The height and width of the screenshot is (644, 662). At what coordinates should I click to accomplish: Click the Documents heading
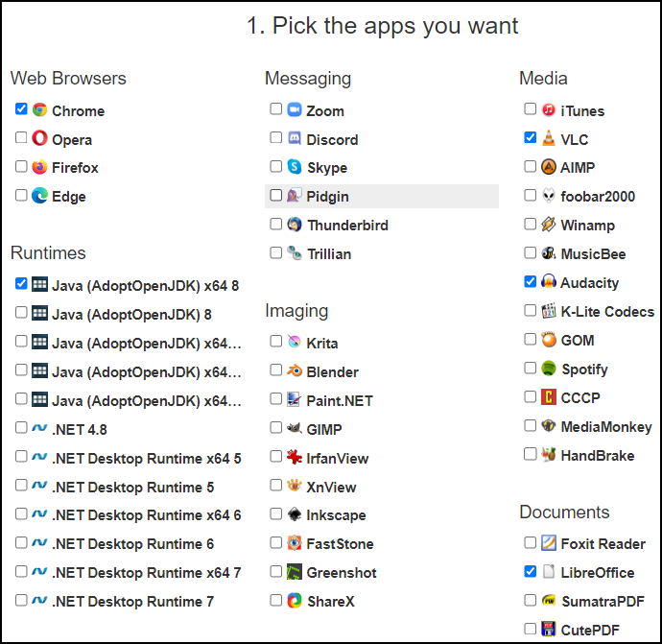pos(564,512)
